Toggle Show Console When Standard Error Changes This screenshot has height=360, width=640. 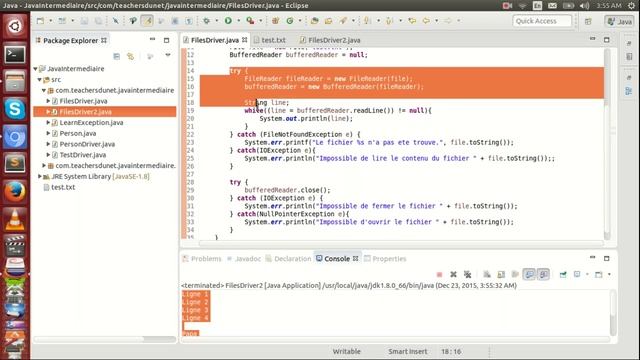click(544, 274)
